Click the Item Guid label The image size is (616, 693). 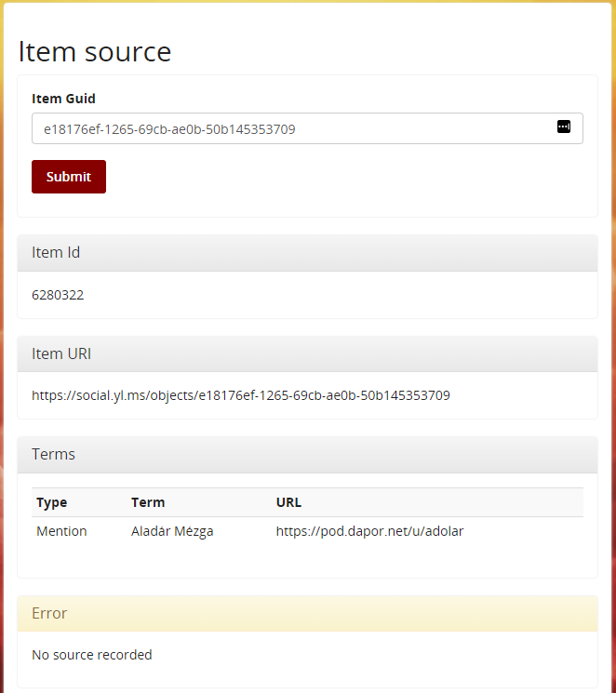(63, 99)
